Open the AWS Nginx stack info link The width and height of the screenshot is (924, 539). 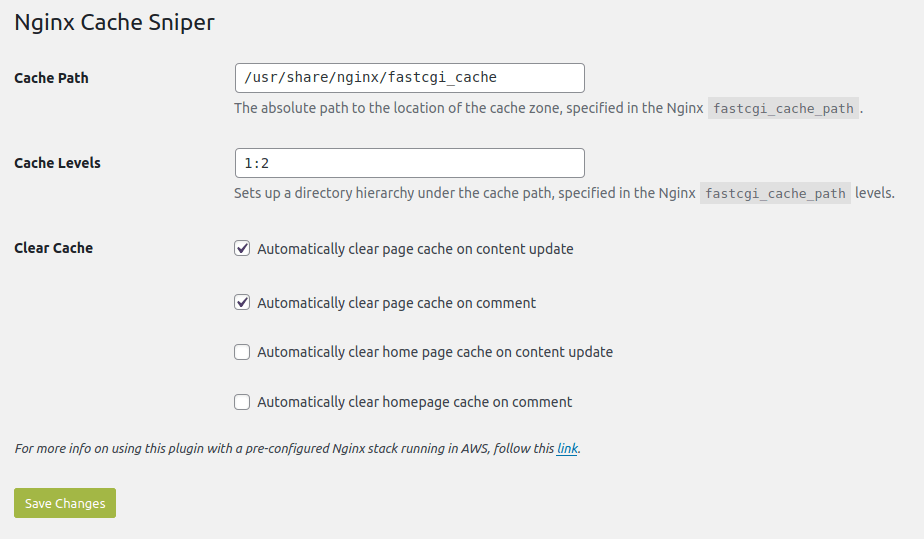coord(567,449)
